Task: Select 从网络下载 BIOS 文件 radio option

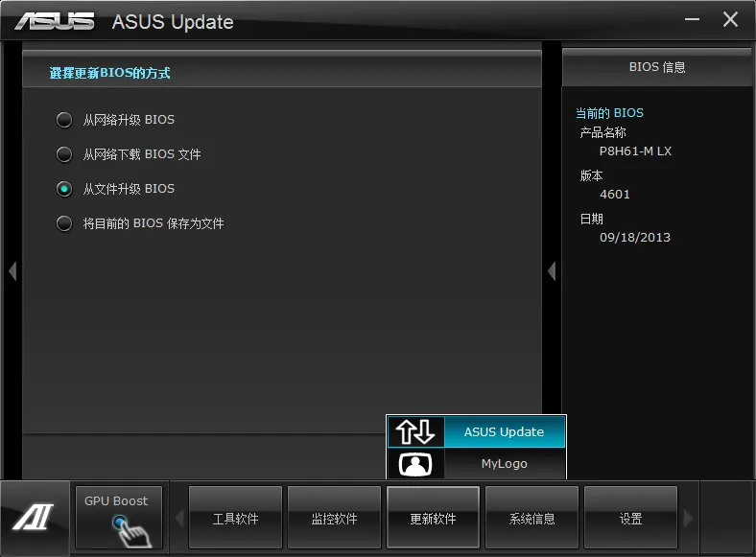Action: (x=64, y=154)
